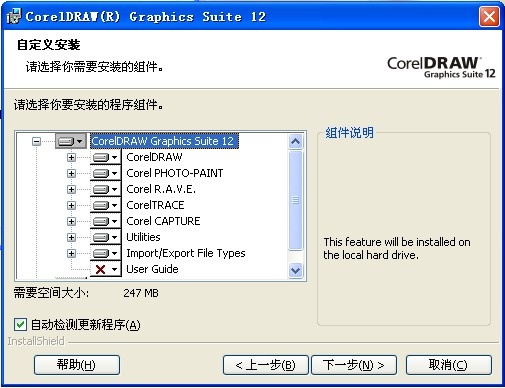The width and height of the screenshot is (505, 388).
Task: Select the CorelTRACE label
Action: click(155, 205)
